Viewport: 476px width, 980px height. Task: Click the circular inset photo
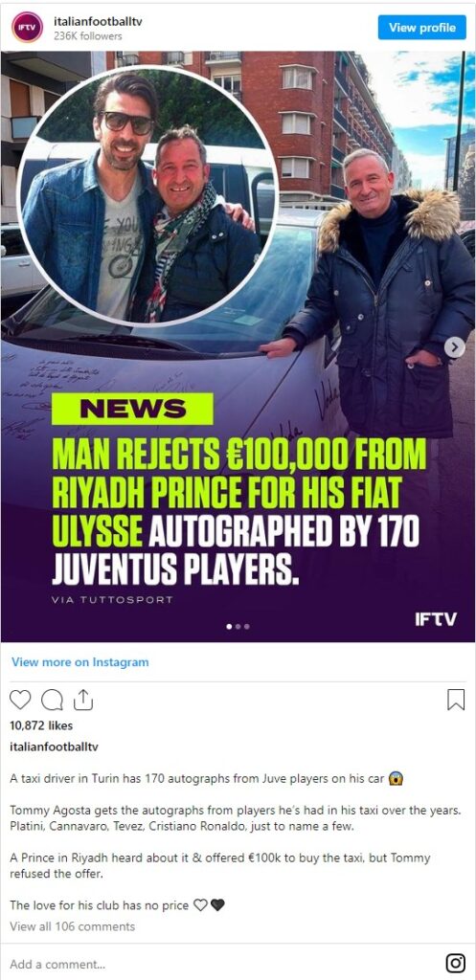point(147,195)
